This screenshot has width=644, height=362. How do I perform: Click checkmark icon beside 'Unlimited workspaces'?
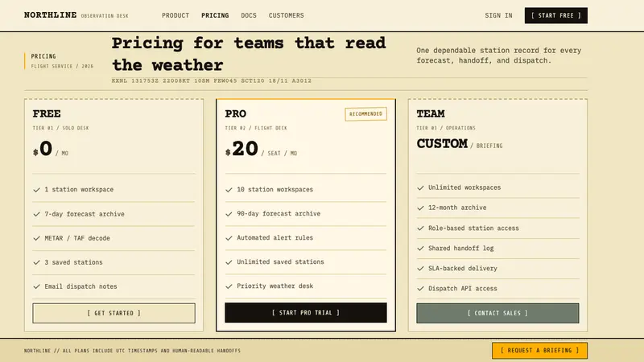click(420, 187)
